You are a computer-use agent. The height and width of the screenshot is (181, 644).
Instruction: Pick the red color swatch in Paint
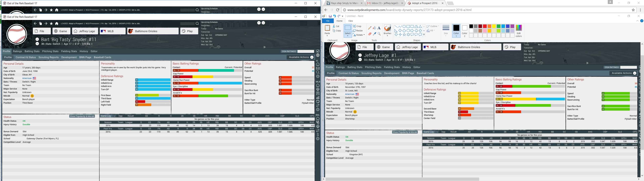485,26
